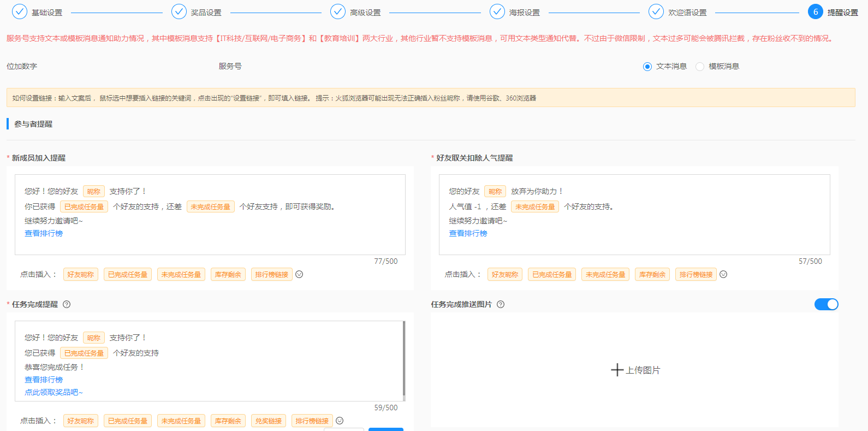Click the 57/500 character counter

(x=810, y=261)
